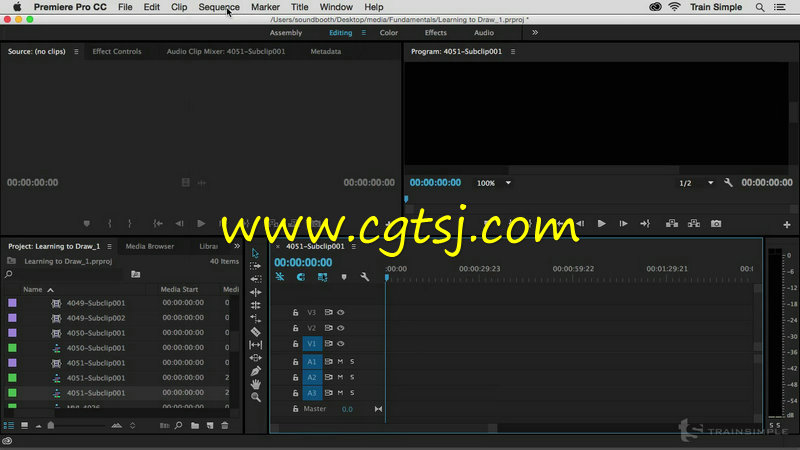Viewport: 800px width, 450px height.
Task: Create new search bin from query
Action: [x=135, y=274]
